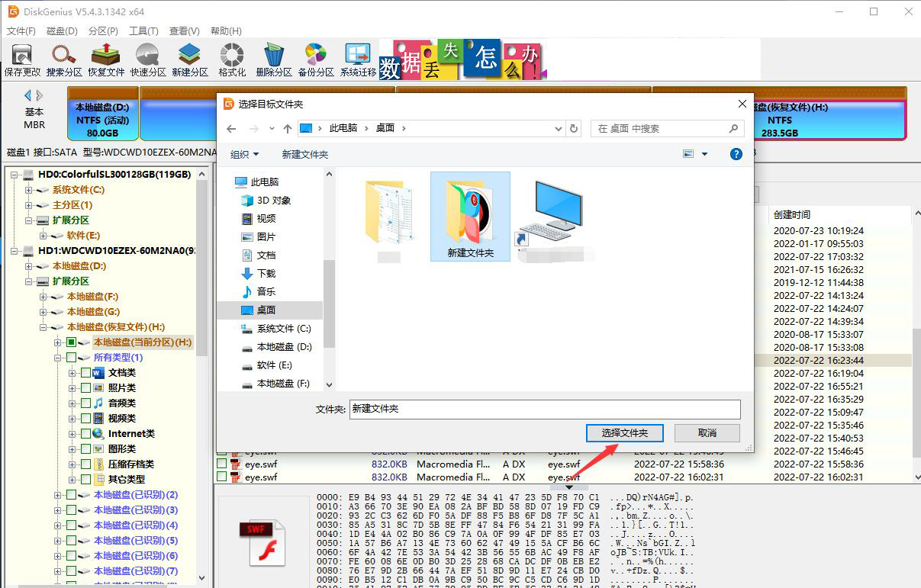This screenshot has width=921, height=588.
Task: Select the 快速分区 quick partition icon
Action: pos(148,59)
